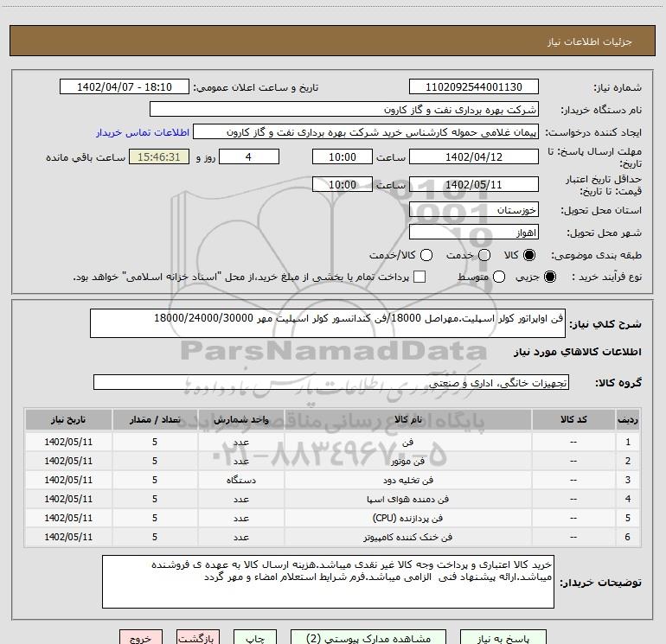Screen dimensions: 666x644
Task: Click the 15:46:31 remaining time field
Action: [159, 156]
